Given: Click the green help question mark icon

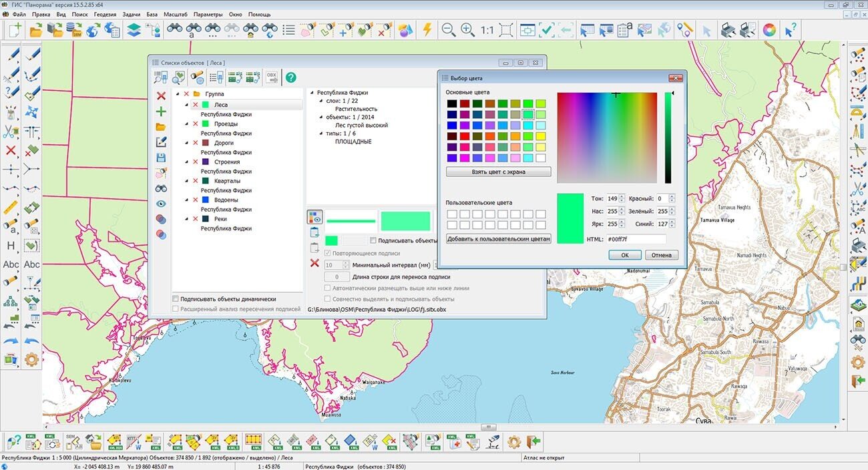Looking at the screenshot, I should 291,77.
